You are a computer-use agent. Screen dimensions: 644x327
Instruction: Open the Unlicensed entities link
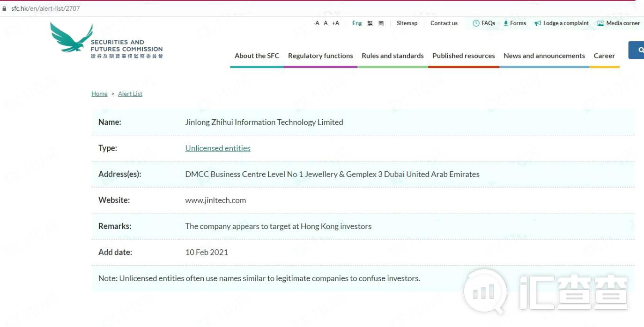pyautogui.click(x=218, y=148)
